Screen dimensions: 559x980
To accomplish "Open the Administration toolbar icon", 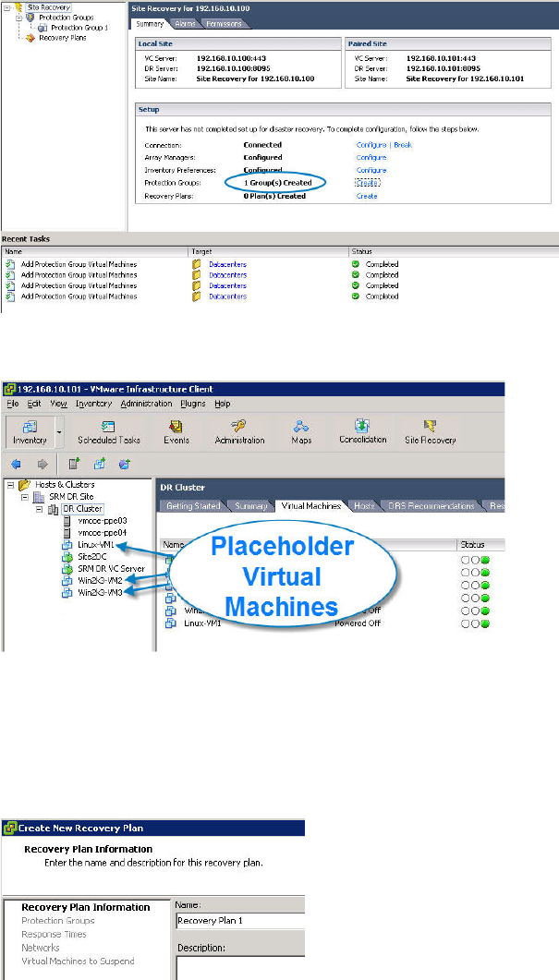I will [x=239, y=430].
